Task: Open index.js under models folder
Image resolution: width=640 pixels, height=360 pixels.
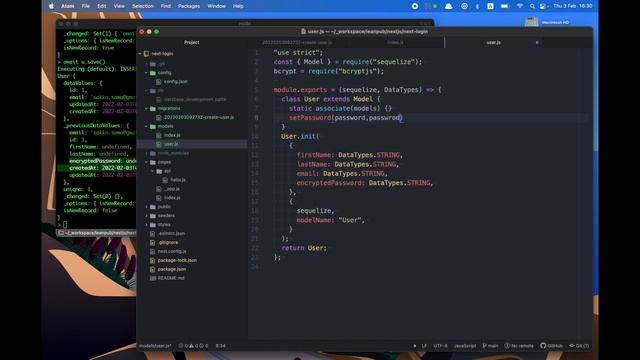Action: 172,135
